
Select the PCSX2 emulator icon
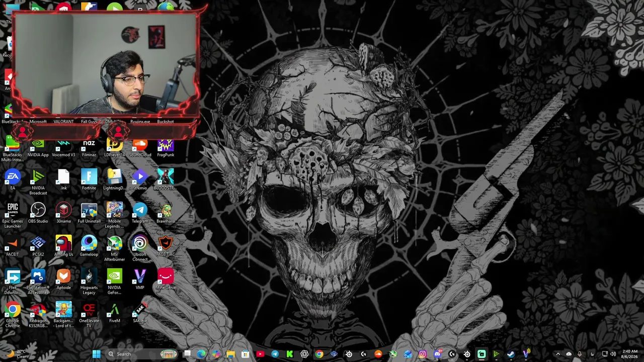38,246
